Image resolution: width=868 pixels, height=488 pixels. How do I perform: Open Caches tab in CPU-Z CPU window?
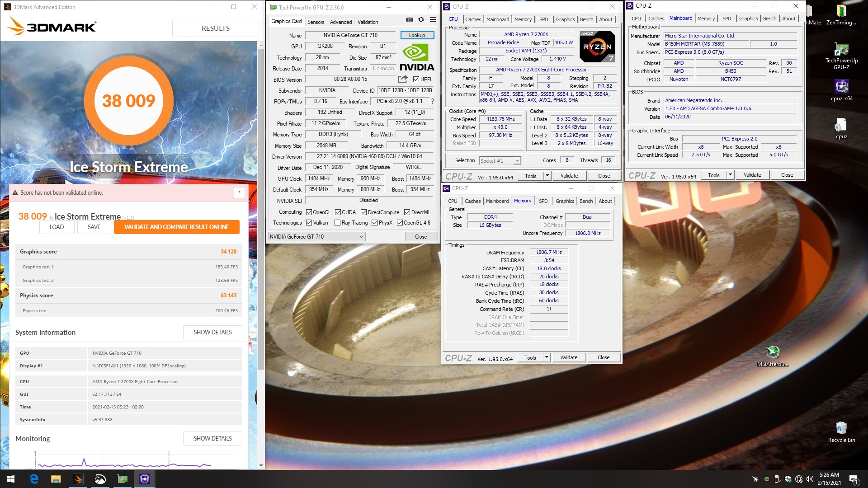473,19
